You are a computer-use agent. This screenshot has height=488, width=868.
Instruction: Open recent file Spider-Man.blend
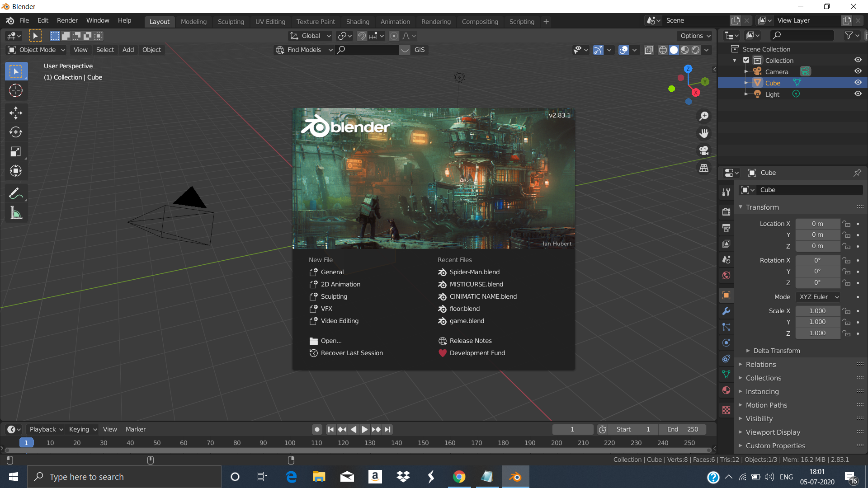(474, 272)
